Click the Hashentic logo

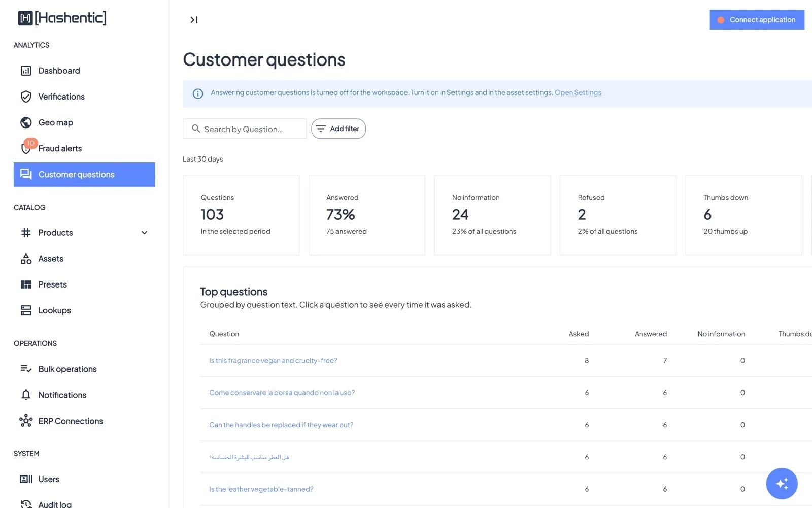[x=62, y=18]
